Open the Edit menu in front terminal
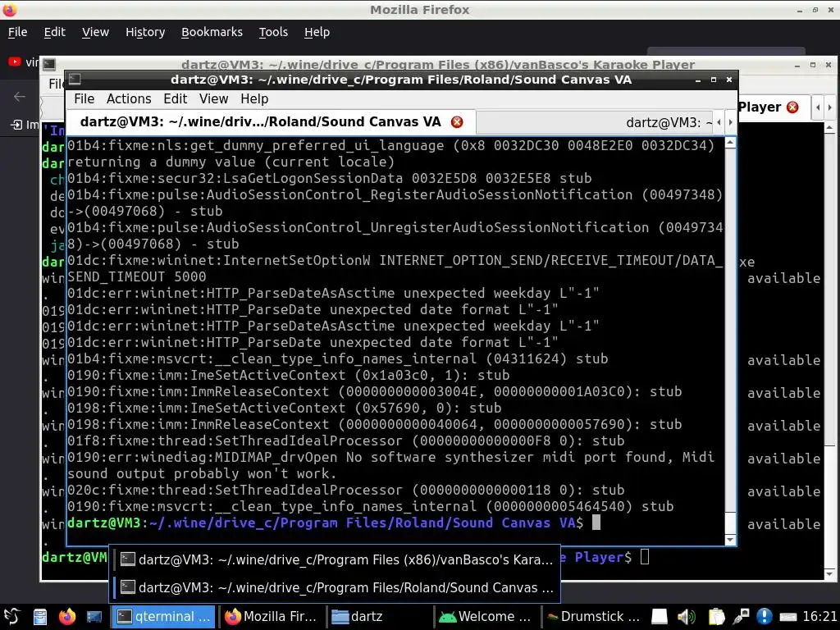The width and height of the screenshot is (840, 630). pos(176,99)
